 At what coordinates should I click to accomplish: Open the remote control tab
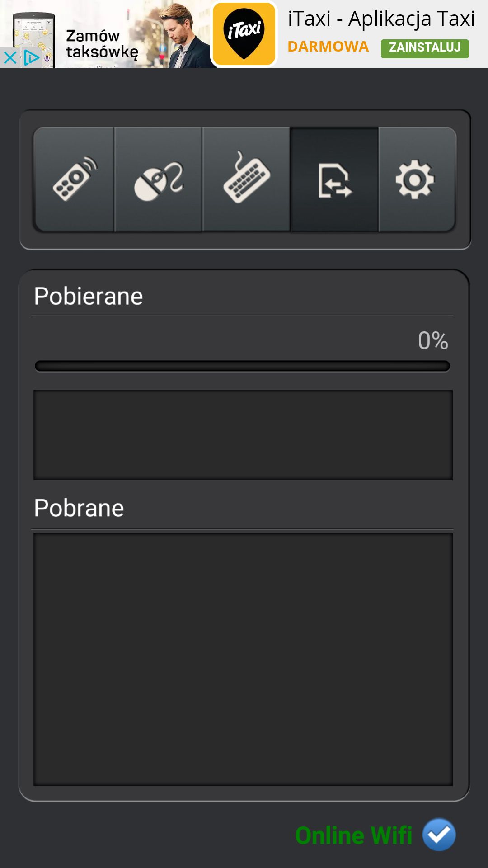tap(74, 179)
